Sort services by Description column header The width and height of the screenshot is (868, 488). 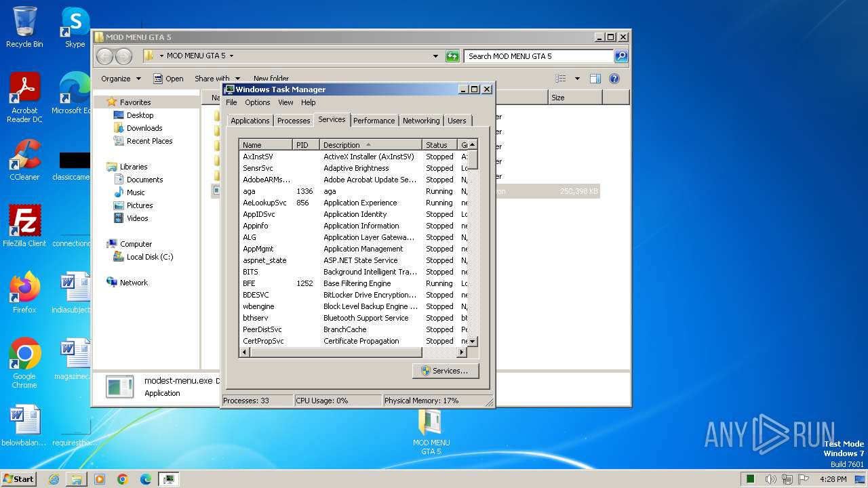point(371,145)
